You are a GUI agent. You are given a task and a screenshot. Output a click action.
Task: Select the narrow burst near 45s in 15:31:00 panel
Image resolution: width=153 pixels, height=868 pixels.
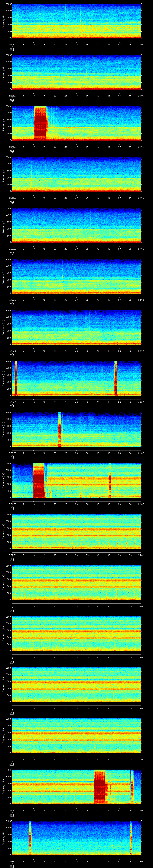(x=110, y=480)
